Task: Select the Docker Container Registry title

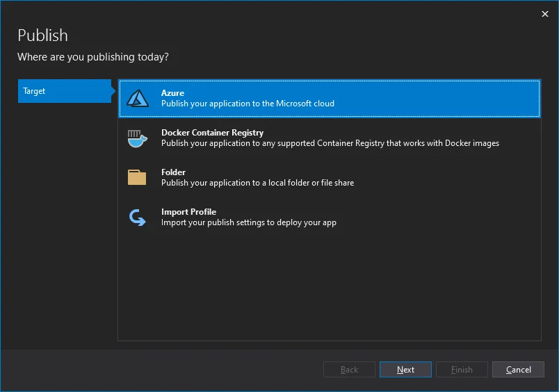Action: (x=212, y=133)
